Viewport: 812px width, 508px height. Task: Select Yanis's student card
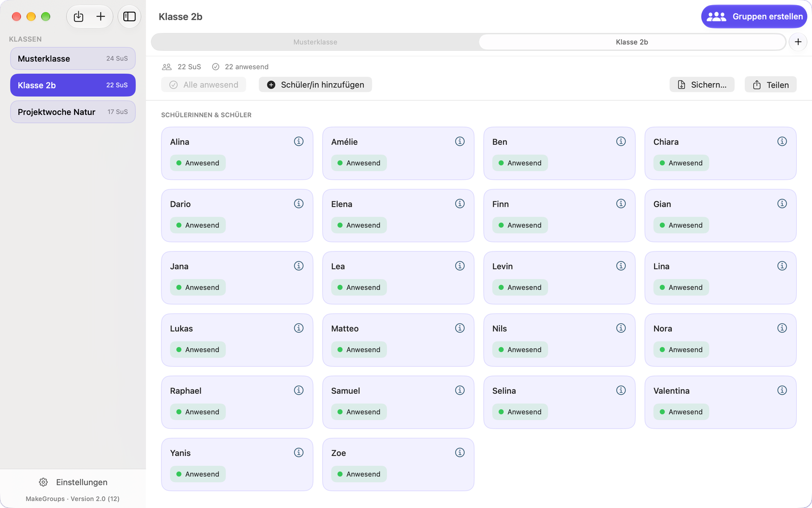click(237, 464)
